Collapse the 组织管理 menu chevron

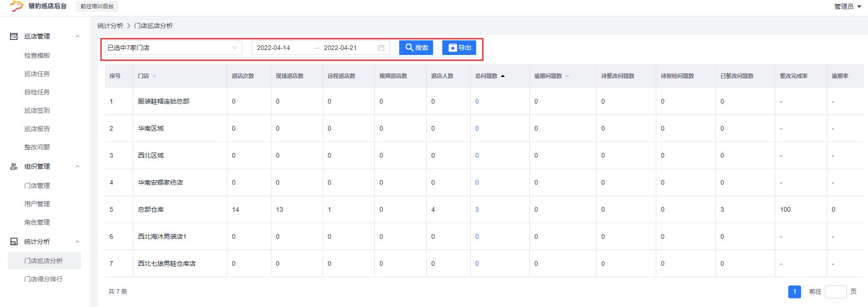click(x=77, y=166)
